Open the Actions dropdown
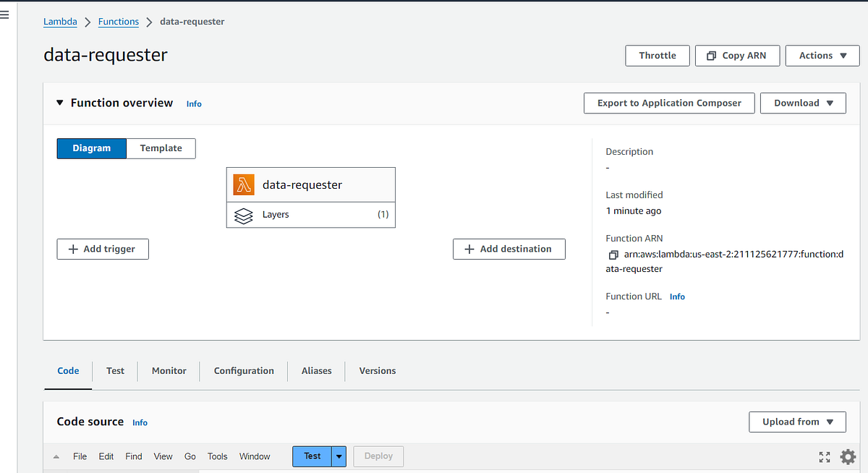Screen dimensions: 868x473 click(822, 55)
